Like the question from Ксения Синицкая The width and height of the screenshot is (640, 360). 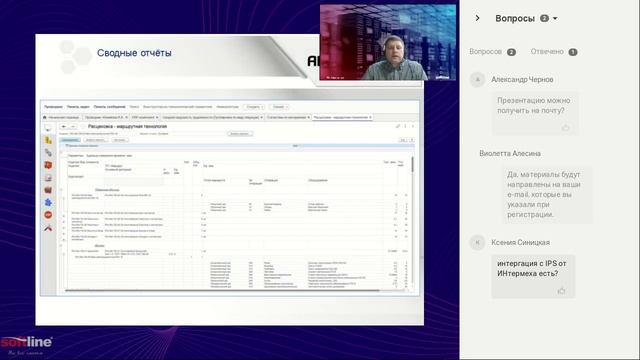pos(561,291)
